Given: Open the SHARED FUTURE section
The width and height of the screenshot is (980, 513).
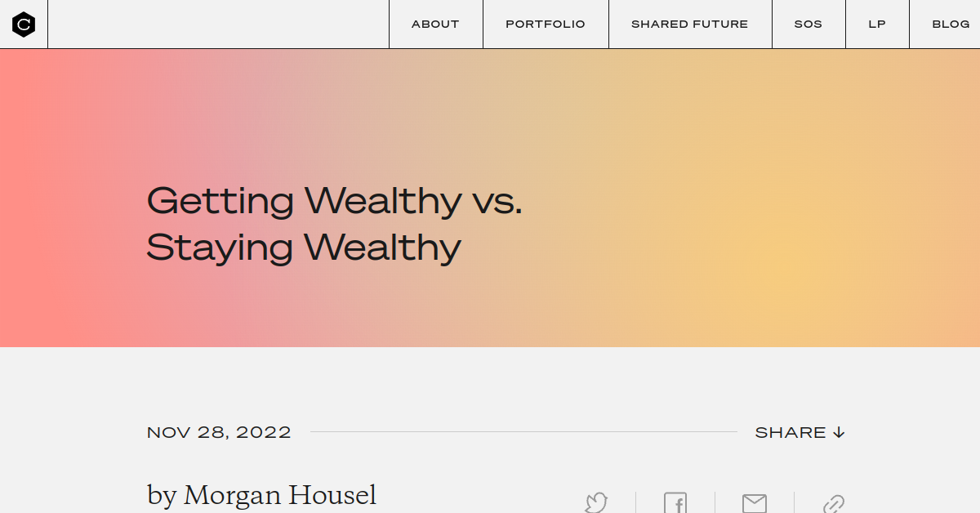Looking at the screenshot, I should 690,24.
